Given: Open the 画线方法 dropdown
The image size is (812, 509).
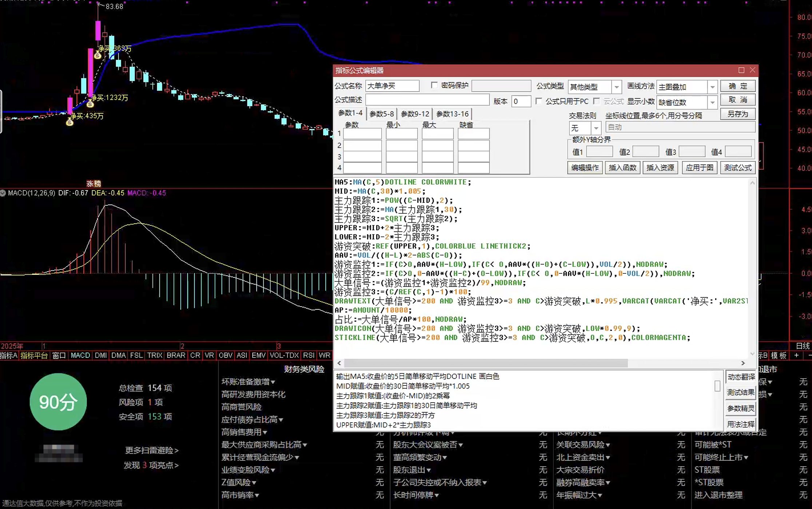Looking at the screenshot, I should 712,87.
